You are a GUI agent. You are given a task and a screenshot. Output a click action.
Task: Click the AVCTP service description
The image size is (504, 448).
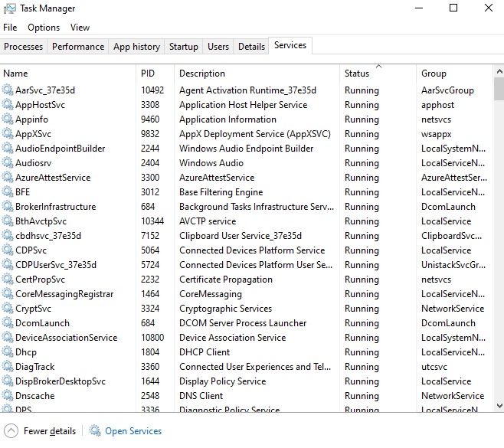[x=208, y=221]
